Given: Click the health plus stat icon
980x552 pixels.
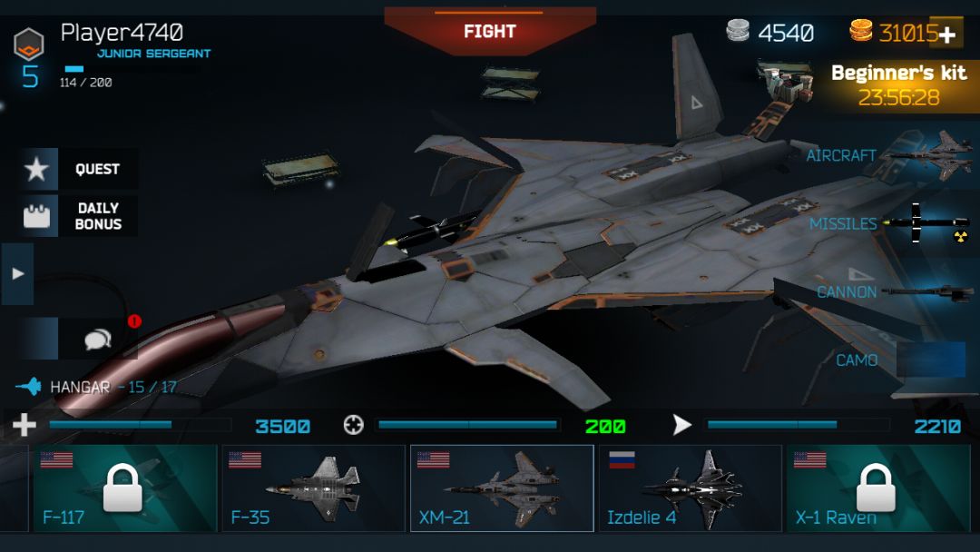Looking at the screenshot, I should [24, 425].
